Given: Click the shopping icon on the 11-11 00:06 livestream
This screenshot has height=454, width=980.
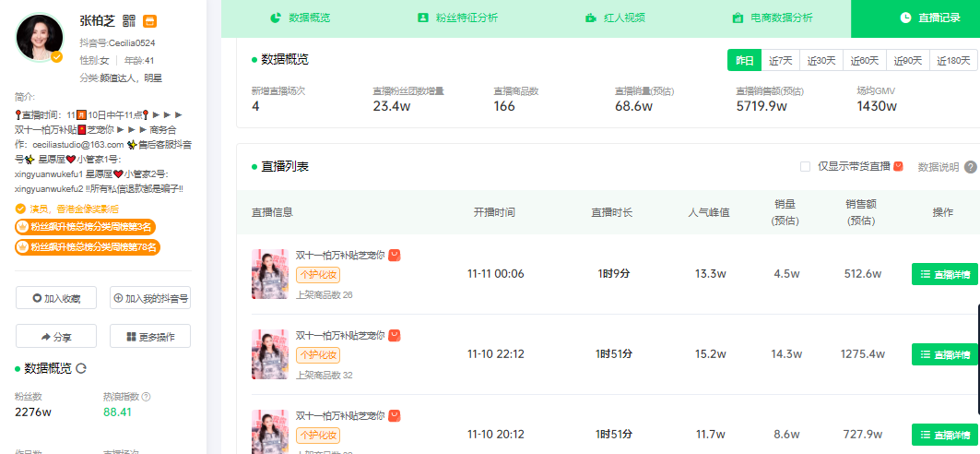Looking at the screenshot, I should [395, 255].
